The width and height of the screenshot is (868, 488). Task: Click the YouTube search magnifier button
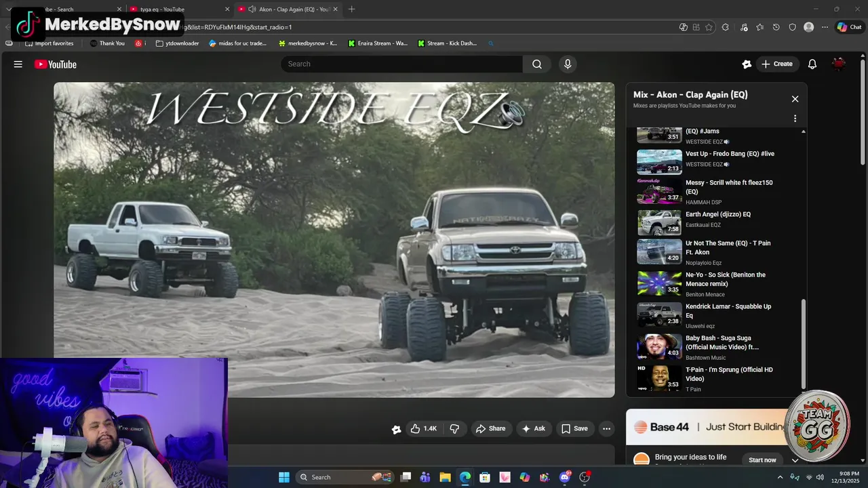tap(537, 64)
